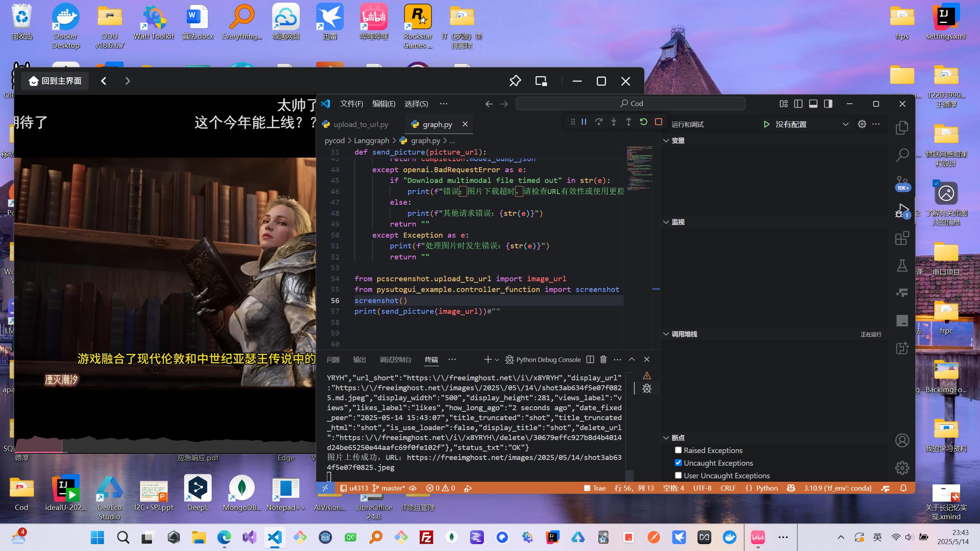This screenshot has height=551, width=980.
Task: Open Source Control with 10K+ badge
Action: (x=902, y=183)
